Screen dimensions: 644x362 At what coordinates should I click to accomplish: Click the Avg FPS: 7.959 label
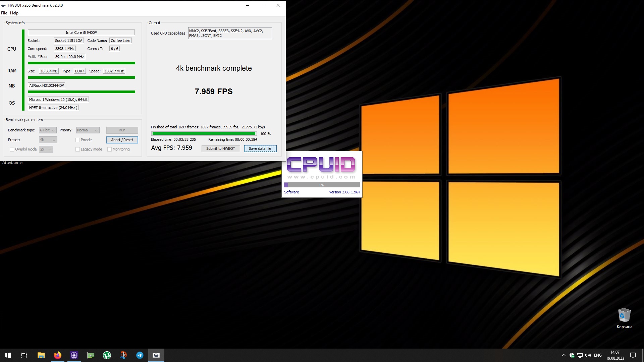click(172, 148)
